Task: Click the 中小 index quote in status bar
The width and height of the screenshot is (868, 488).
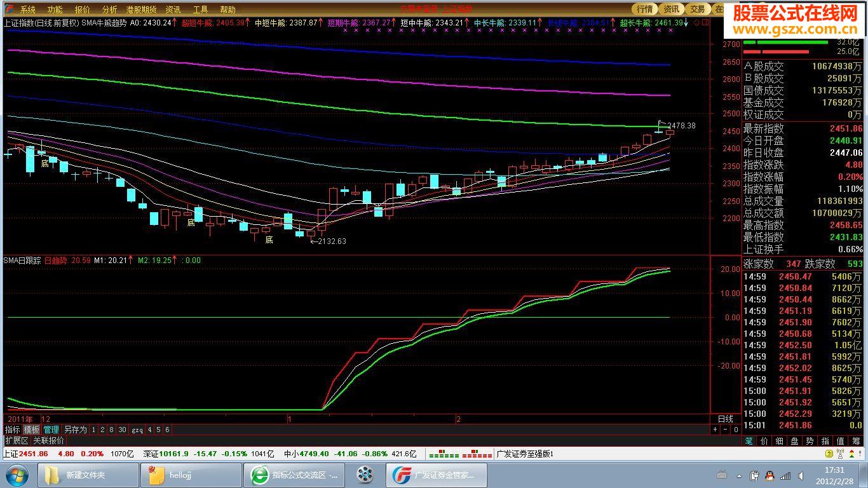Action: point(349,454)
